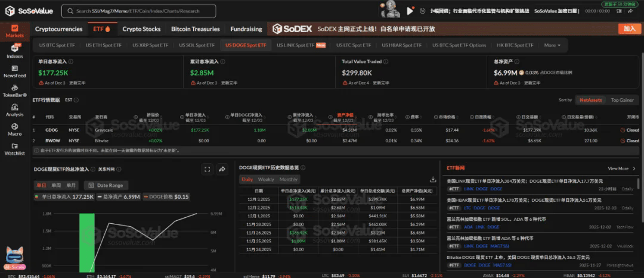The height and width of the screenshot is (278, 644).
Task: Open news headline about 美国LINK现货ETF单日净流入
Action: tap(525, 181)
